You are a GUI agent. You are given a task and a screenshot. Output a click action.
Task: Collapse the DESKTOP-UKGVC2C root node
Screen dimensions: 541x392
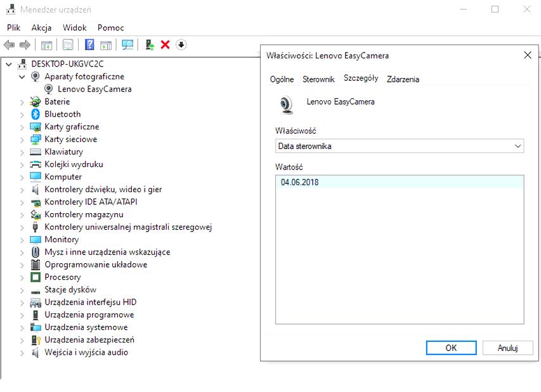[9, 64]
